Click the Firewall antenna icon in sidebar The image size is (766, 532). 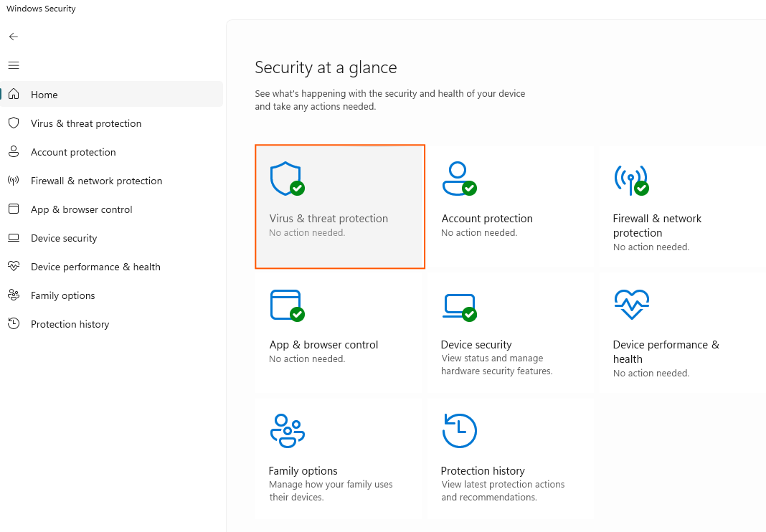pyautogui.click(x=14, y=180)
